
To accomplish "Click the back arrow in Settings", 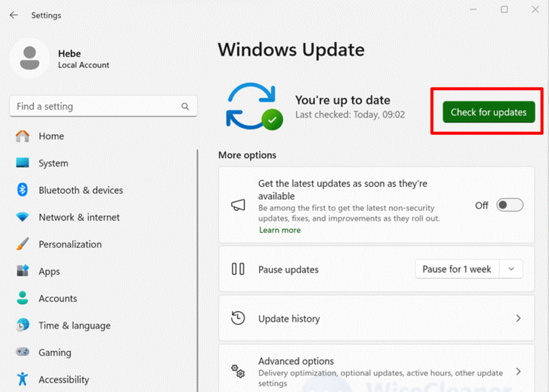I will 14,15.
